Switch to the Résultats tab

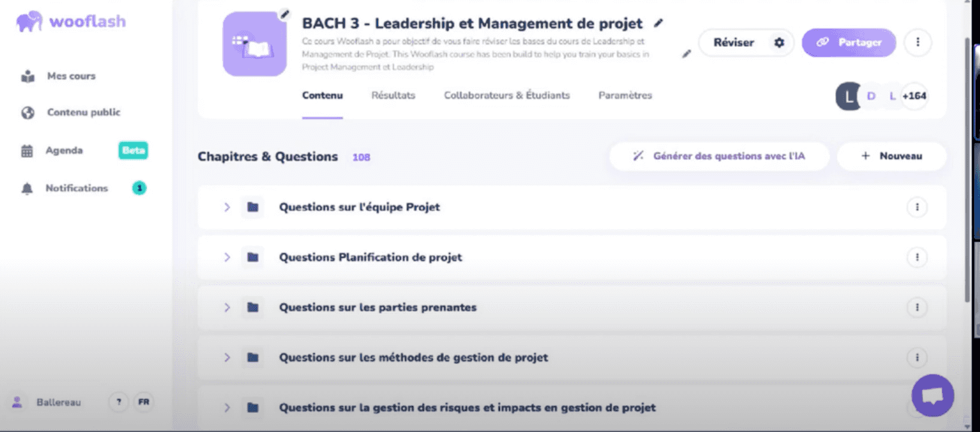pos(393,95)
